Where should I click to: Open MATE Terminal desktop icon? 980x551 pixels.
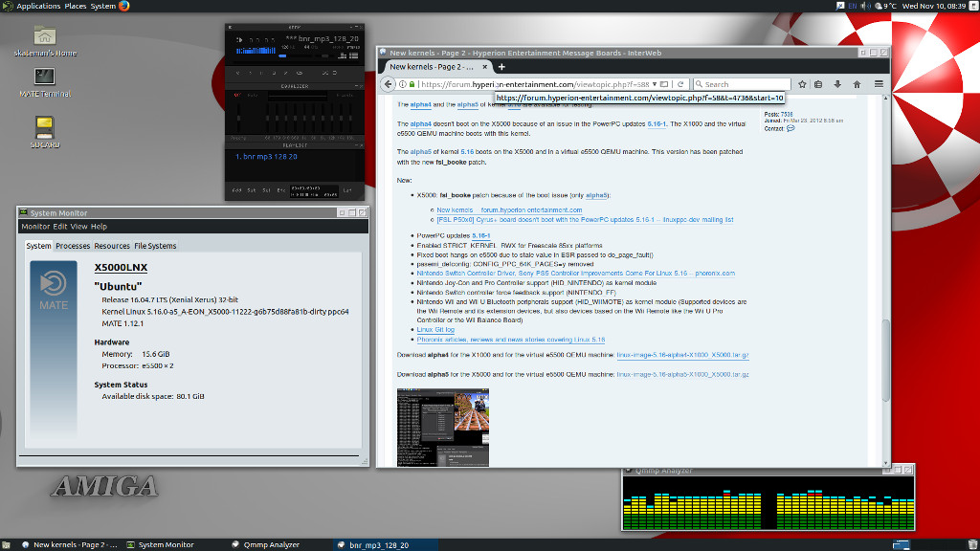click(x=44, y=82)
